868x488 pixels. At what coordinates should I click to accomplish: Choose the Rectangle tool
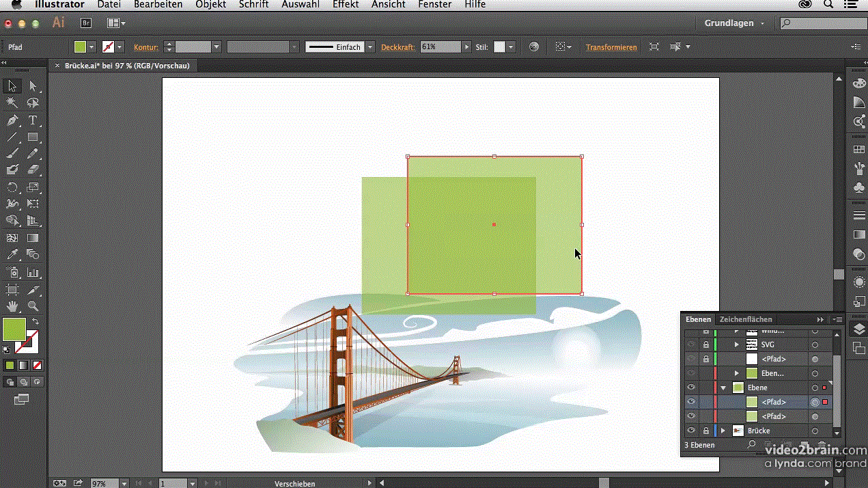33,137
